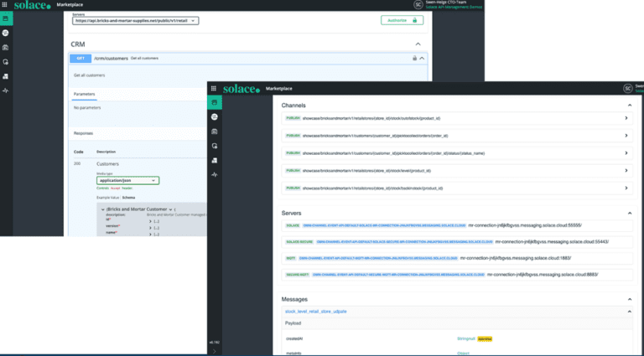
Task: Open the app grid launcher in the front window
Action: 214,89
